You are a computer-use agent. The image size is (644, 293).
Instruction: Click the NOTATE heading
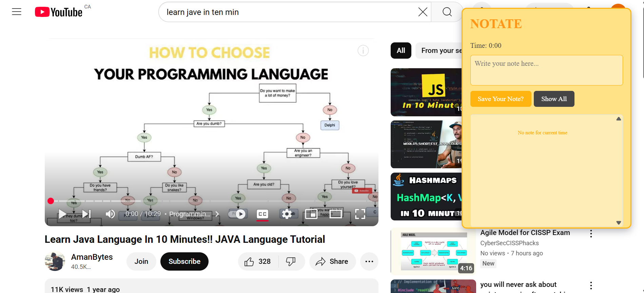click(496, 24)
